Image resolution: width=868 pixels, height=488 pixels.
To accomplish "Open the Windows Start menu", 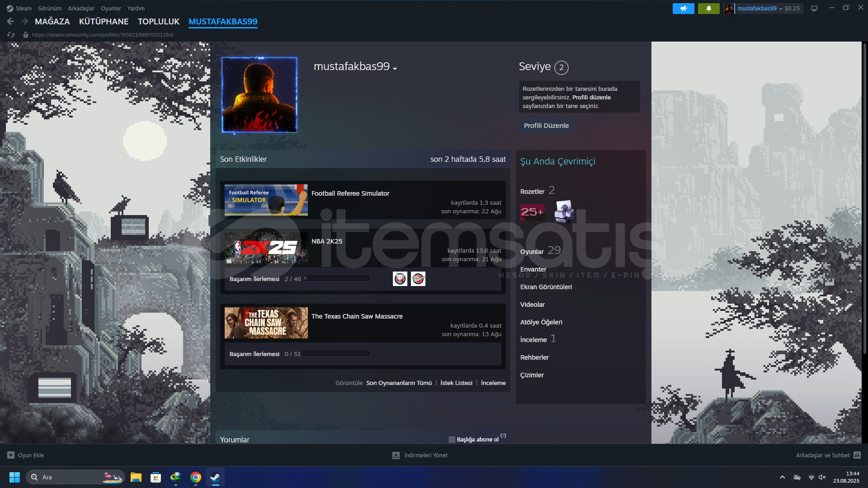I will point(14,477).
